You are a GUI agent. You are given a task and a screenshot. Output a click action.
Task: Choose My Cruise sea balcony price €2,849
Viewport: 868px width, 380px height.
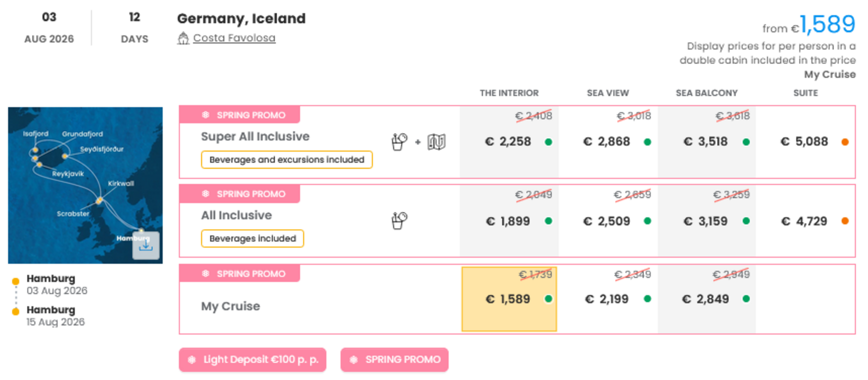click(706, 299)
